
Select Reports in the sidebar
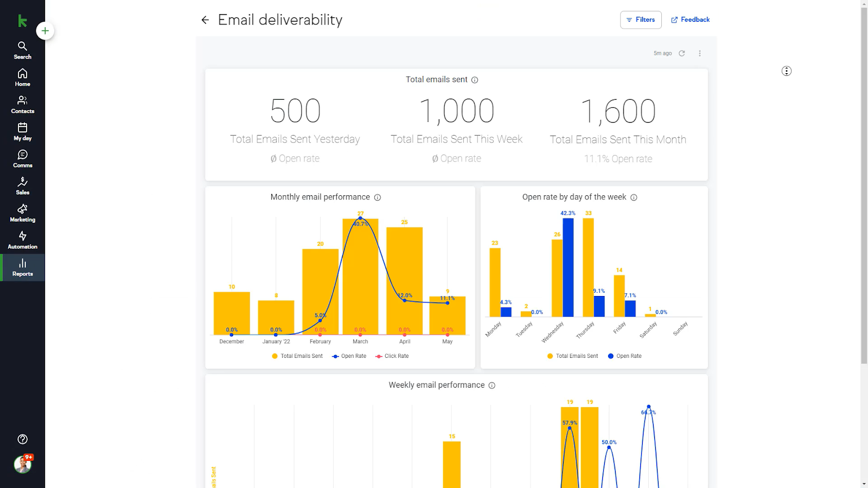click(x=22, y=267)
